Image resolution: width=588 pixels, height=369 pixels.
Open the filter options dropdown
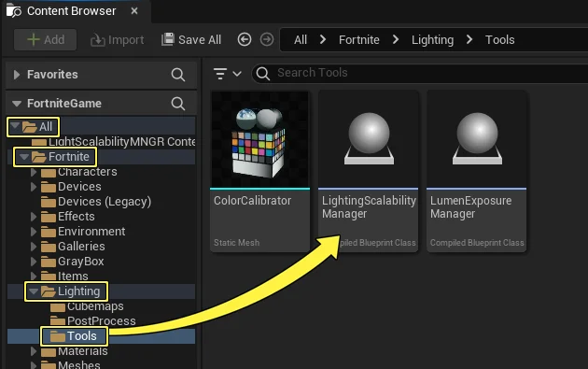[x=227, y=73]
